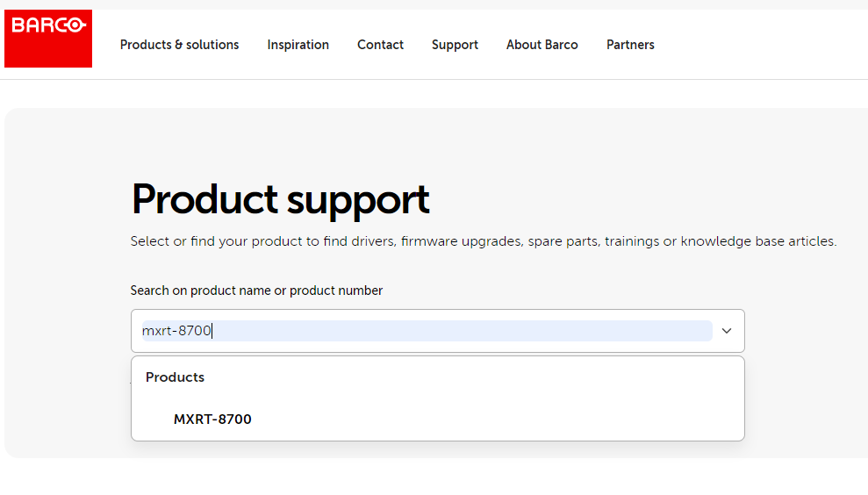
Task: Open the About Barco menu
Action: tap(542, 45)
